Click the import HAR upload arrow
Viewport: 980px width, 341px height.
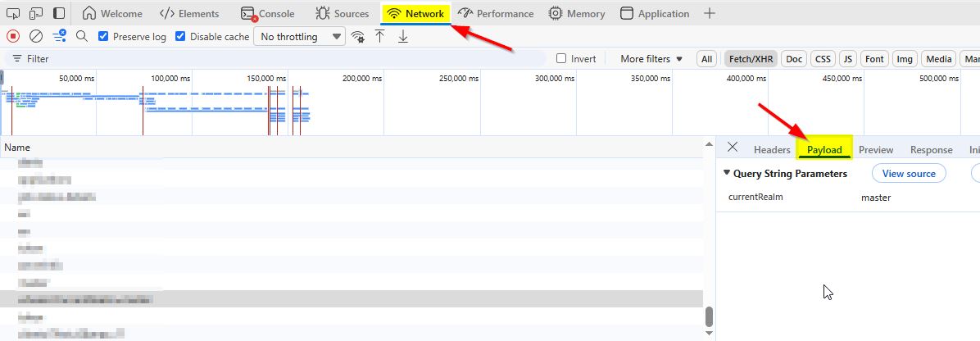(x=379, y=36)
